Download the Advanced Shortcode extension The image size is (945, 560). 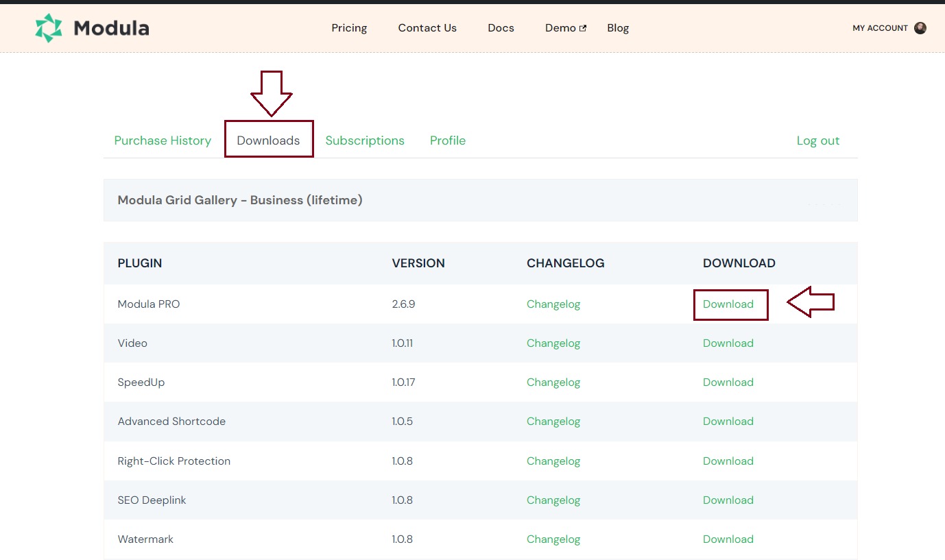coord(728,422)
